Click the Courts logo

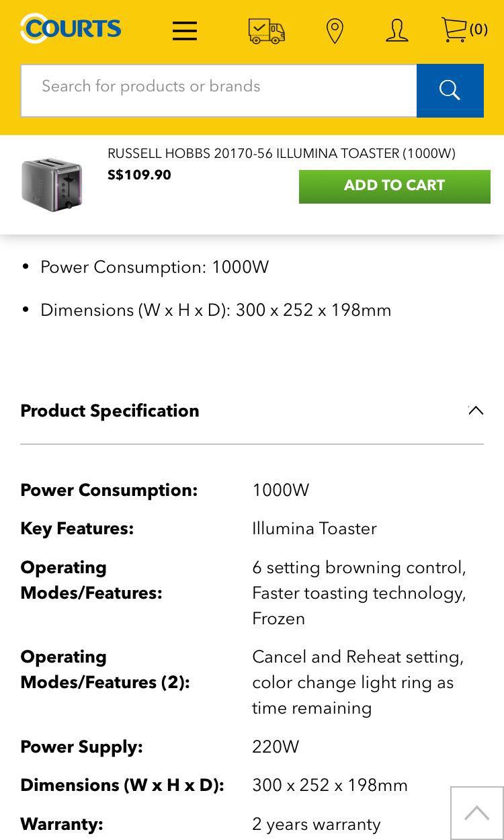71,29
